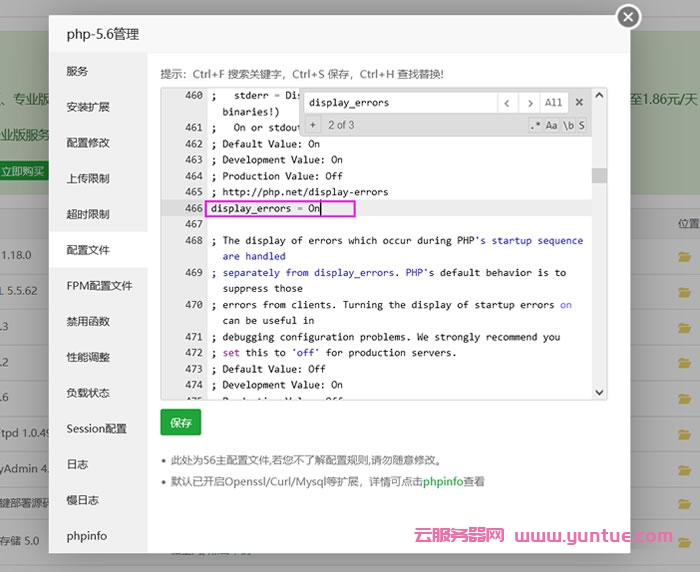The height and width of the screenshot is (572, 700).
Task: Expand replace field with plus icon
Action: [x=312, y=125]
